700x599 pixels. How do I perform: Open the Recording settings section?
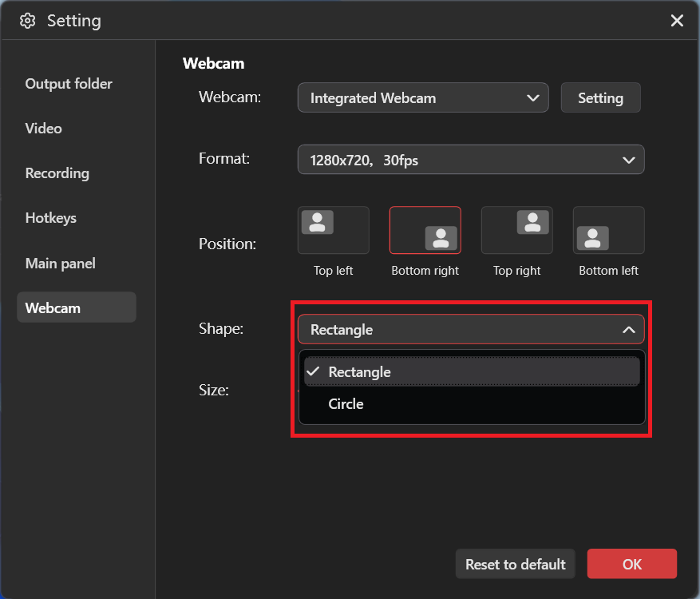57,173
